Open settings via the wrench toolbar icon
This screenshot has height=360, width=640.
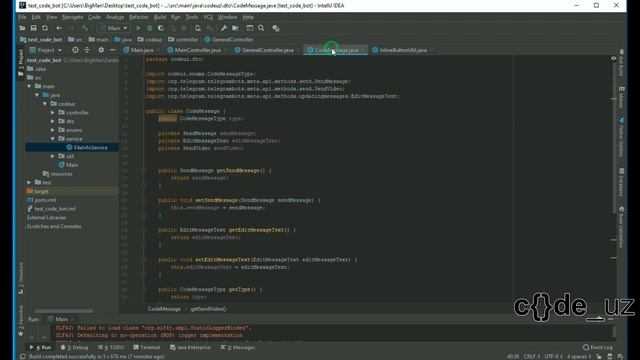(224, 28)
